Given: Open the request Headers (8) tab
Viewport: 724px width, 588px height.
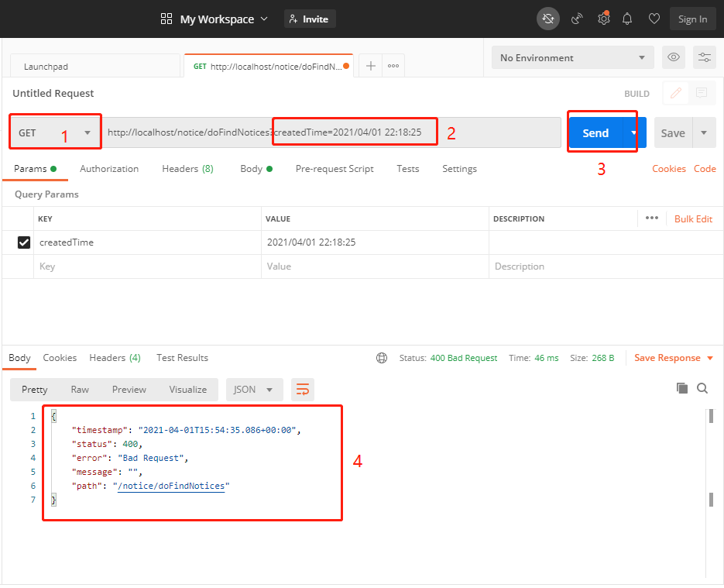Looking at the screenshot, I should click(x=187, y=169).
